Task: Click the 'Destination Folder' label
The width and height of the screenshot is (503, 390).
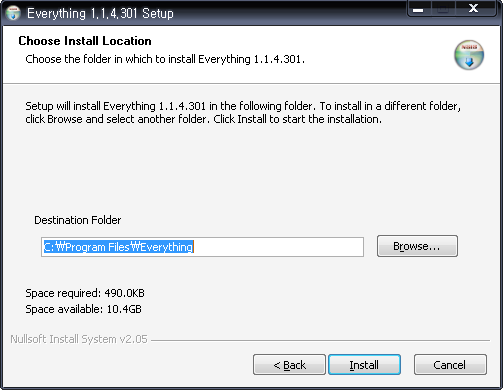Action: [x=78, y=220]
